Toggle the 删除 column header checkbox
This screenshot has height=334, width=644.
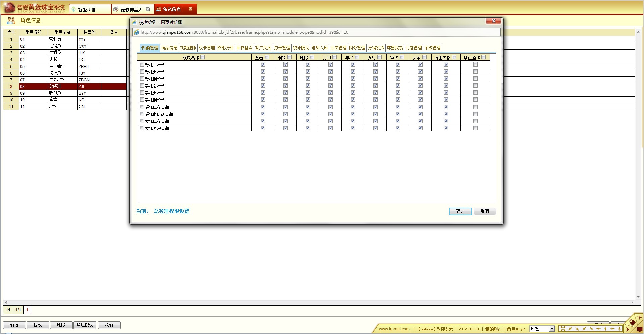click(312, 57)
